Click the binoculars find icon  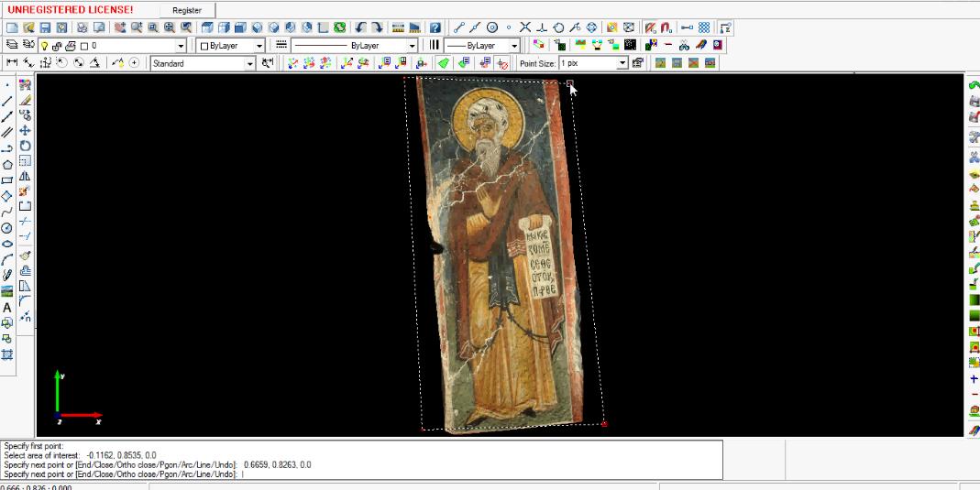pos(684,45)
